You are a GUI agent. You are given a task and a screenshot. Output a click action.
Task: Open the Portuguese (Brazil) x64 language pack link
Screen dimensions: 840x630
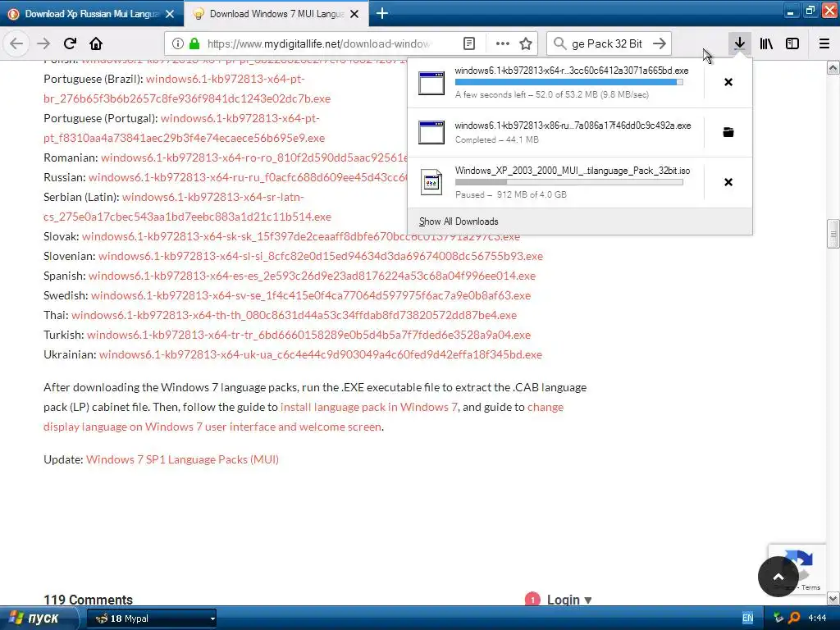tap(187, 89)
